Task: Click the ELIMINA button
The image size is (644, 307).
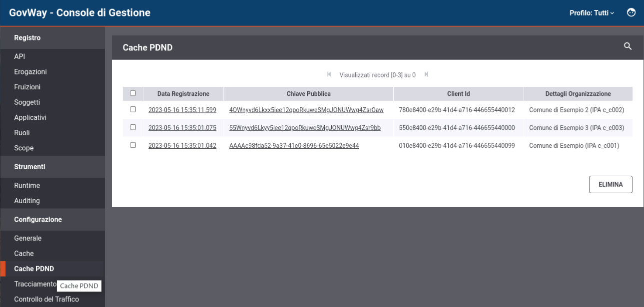Action: (611, 184)
